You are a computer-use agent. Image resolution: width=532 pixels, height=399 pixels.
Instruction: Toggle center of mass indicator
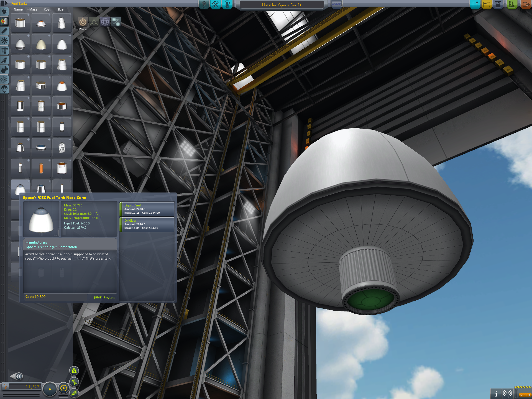pos(74,371)
